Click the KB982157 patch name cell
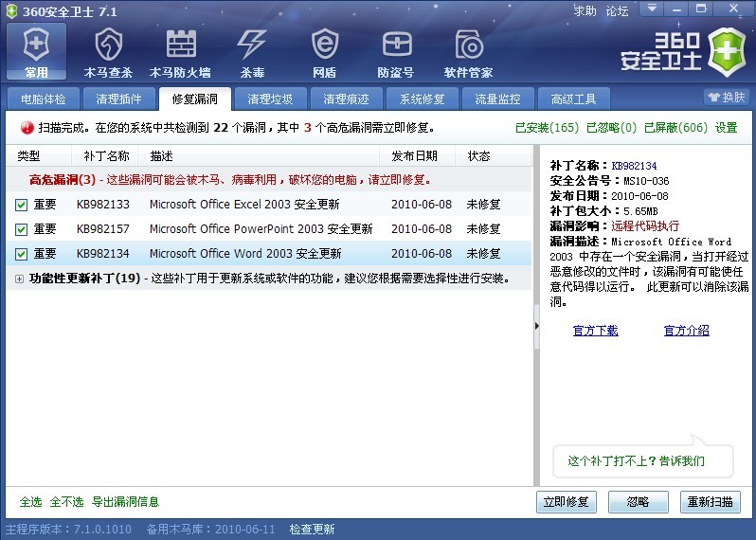 (103, 229)
